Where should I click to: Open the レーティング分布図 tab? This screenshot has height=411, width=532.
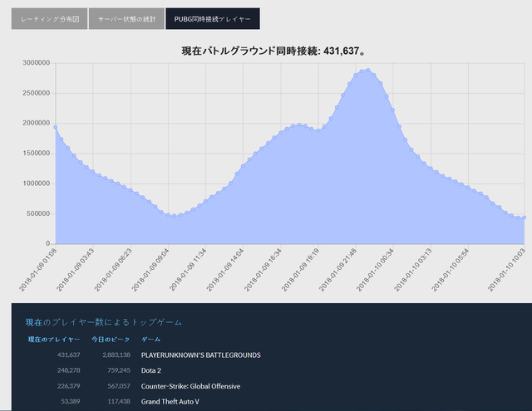(x=50, y=19)
